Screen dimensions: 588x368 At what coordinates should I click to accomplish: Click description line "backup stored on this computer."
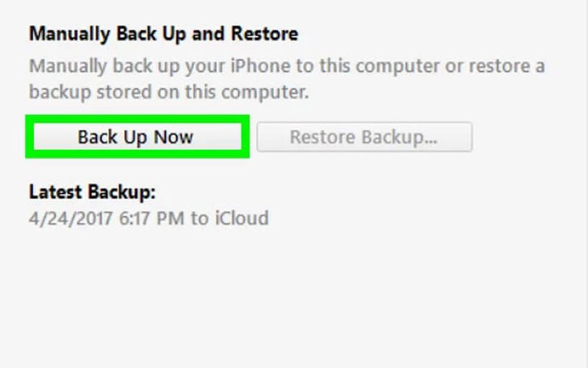168,93
